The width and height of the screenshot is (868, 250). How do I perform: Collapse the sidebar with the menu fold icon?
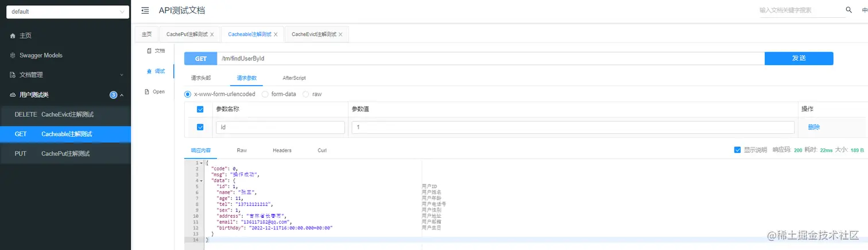pos(145,10)
